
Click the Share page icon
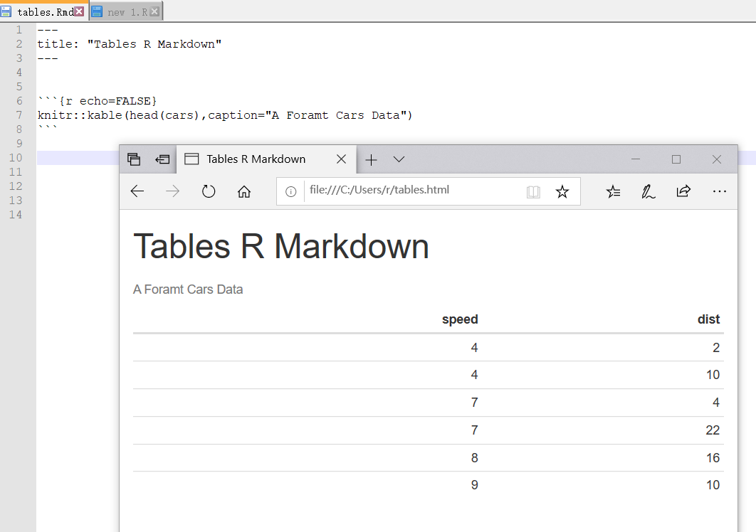(683, 191)
